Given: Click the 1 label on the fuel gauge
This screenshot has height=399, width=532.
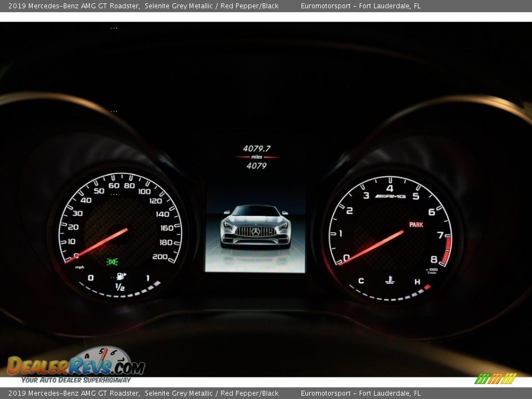Looking at the screenshot, I should click(148, 278).
